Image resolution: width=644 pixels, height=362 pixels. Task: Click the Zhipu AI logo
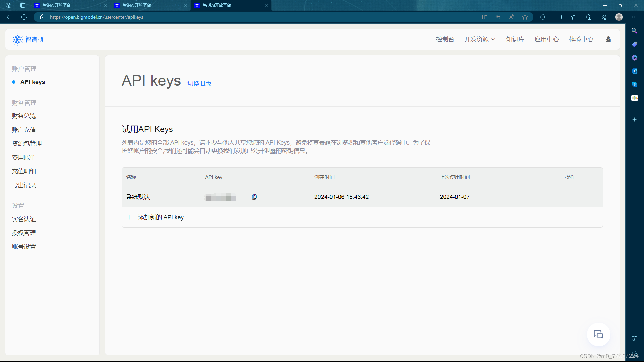point(28,39)
